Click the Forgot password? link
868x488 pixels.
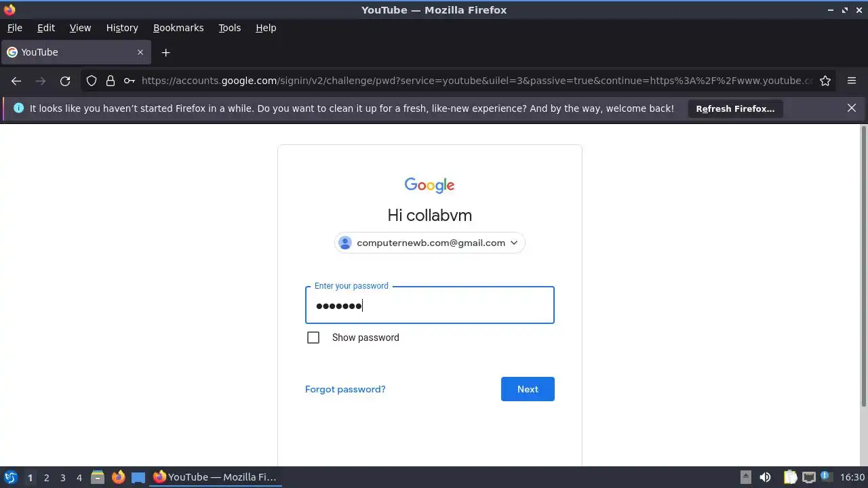pyautogui.click(x=345, y=389)
